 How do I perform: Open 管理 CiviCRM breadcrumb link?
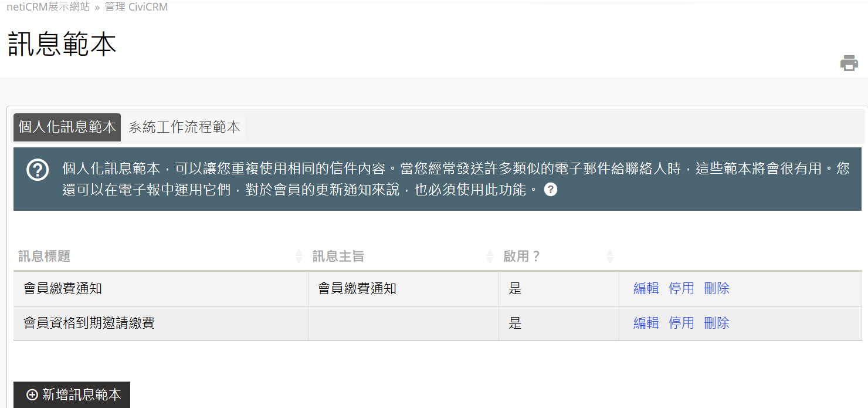tap(136, 7)
